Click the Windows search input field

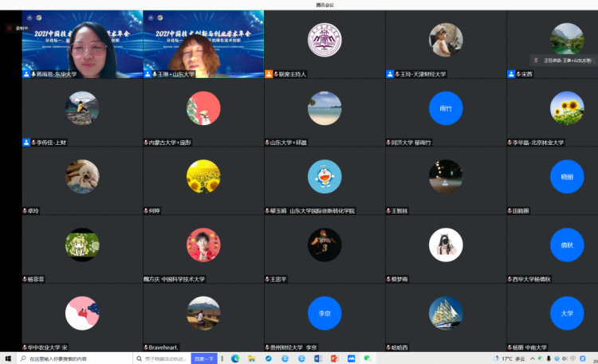point(74,358)
